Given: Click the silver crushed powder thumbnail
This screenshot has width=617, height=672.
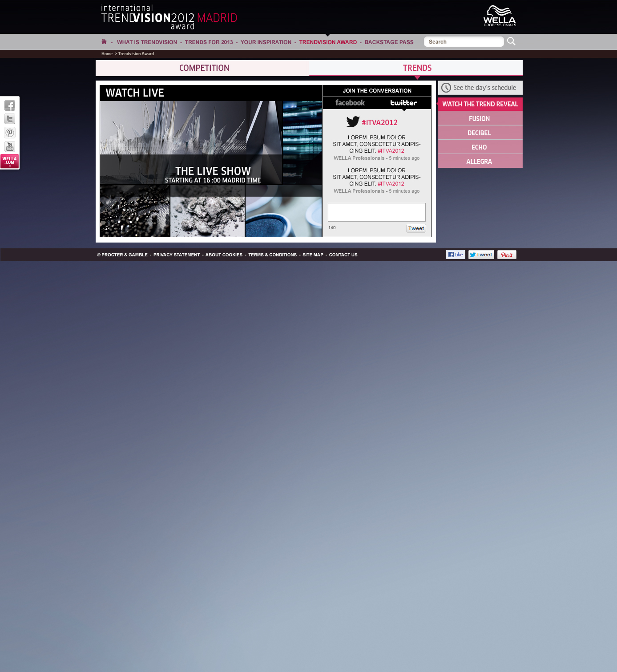Looking at the screenshot, I should pyautogui.click(x=207, y=211).
